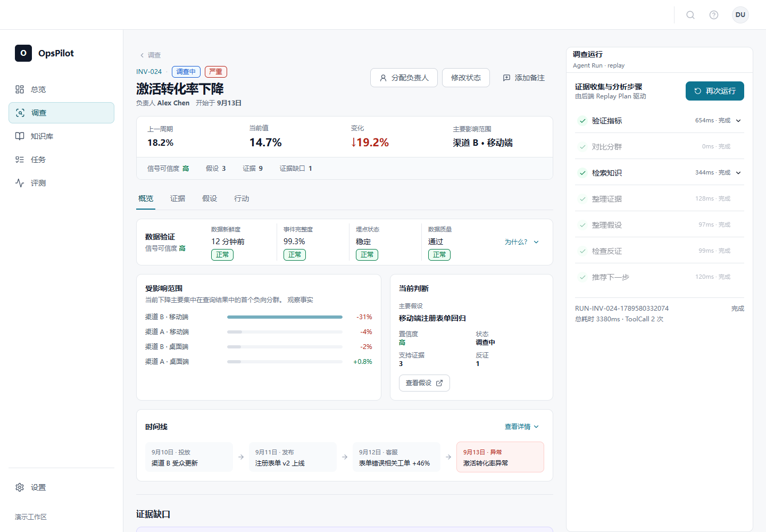Click the 渠道 A · 桌面端 impact bar

[285, 362]
